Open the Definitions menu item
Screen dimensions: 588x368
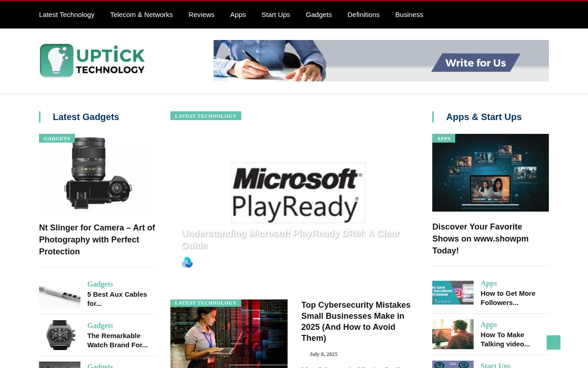click(363, 15)
